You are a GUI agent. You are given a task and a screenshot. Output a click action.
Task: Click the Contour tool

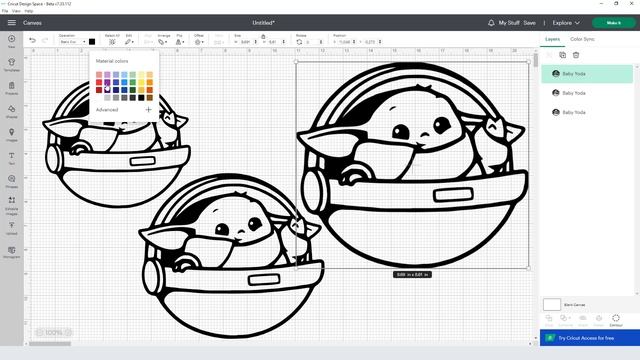tap(616, 320)
